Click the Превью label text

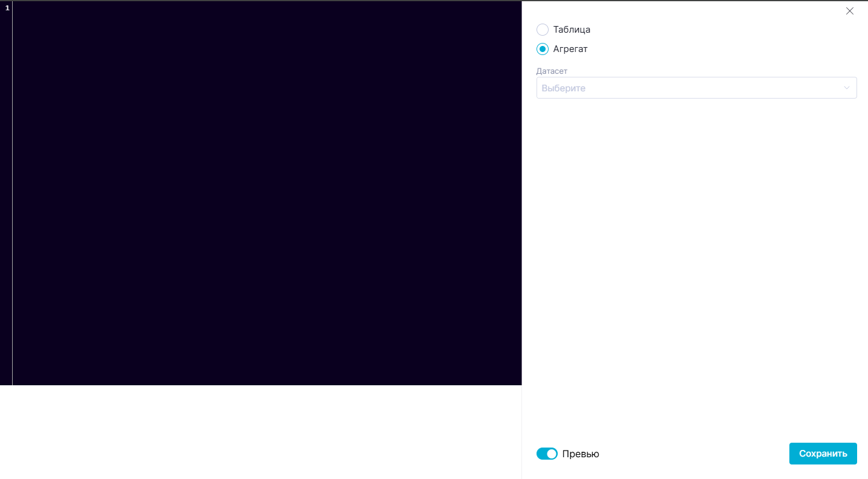coord(580,454)
